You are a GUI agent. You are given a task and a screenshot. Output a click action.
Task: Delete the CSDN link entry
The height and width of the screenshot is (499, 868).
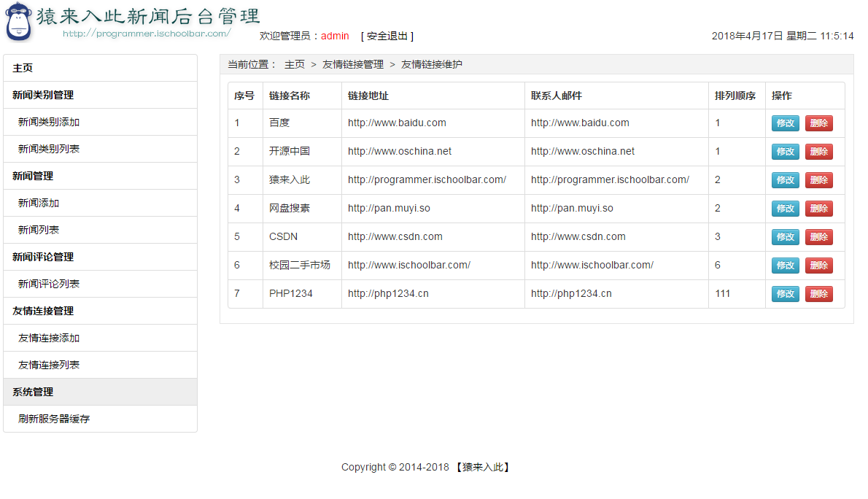(818, 237)
